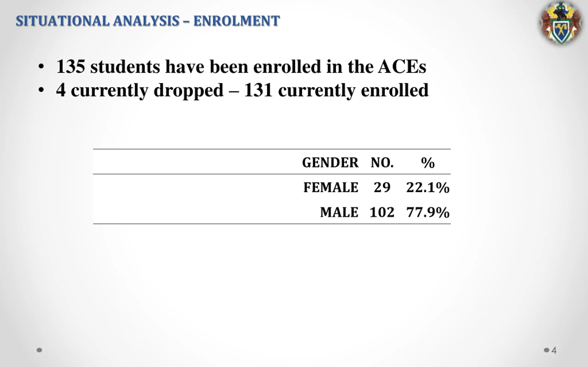Click the gray dot beside page number
The width and height of the screenshot is (588, 367).
click(x=546, y=350)
